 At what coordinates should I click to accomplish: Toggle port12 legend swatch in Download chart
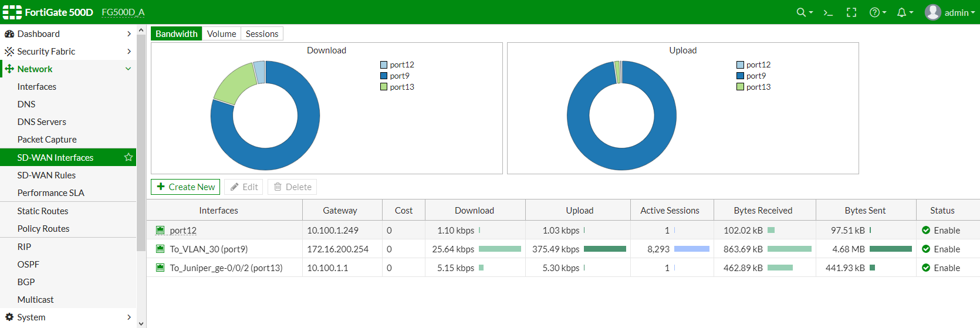(384, 65)
